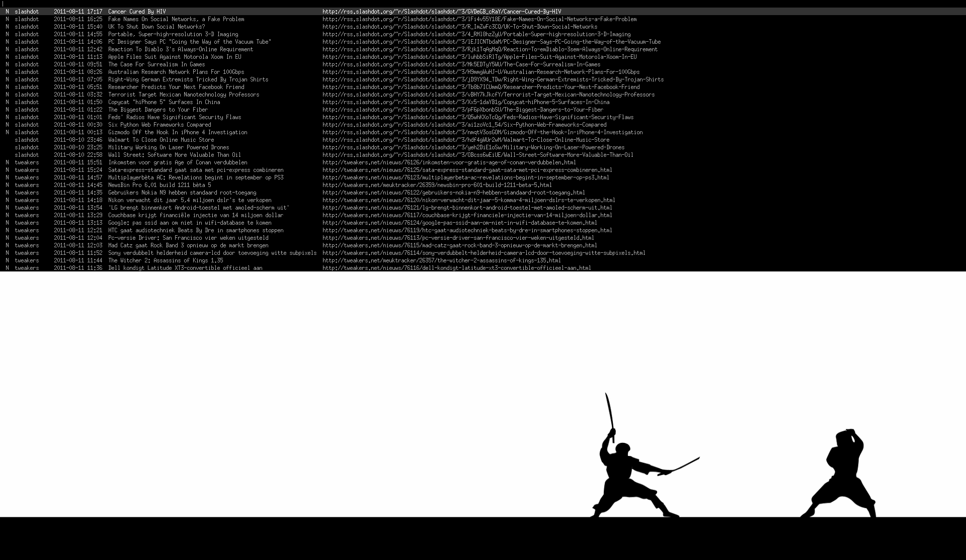Screen dimensions: 966x560
Task: Select 'Dell kondigt Latitude XT3-convertible officieel aan'
Action: (x=185, y=268)
